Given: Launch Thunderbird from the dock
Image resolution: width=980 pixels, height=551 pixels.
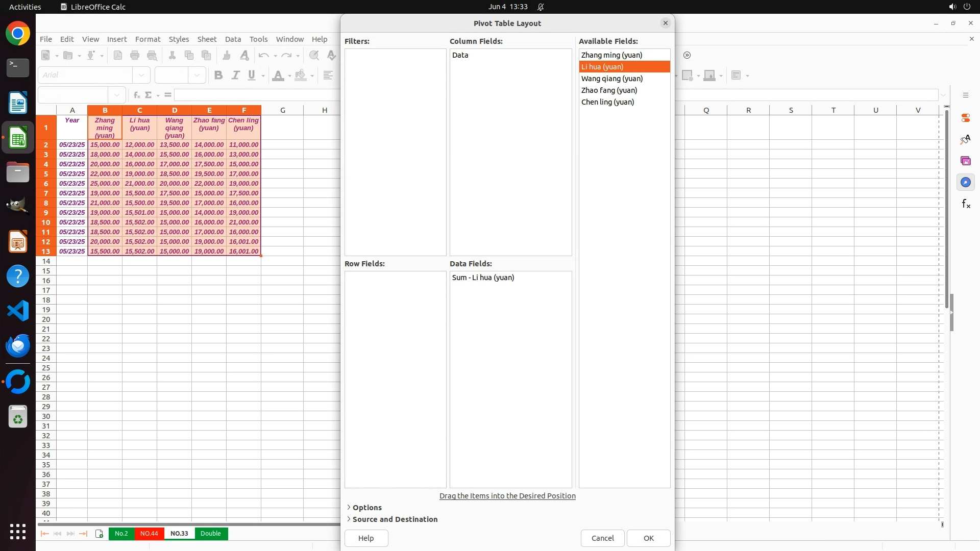Looking at the screenshot, I should pos(18,346).
